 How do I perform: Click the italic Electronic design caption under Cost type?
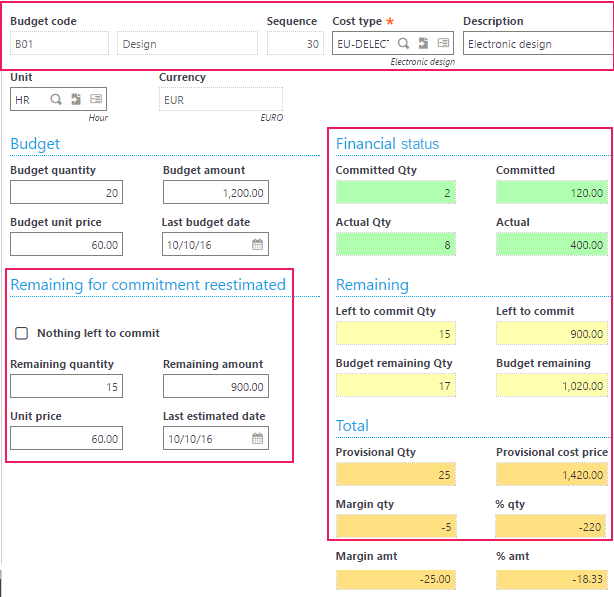click(x=423, y=62)
